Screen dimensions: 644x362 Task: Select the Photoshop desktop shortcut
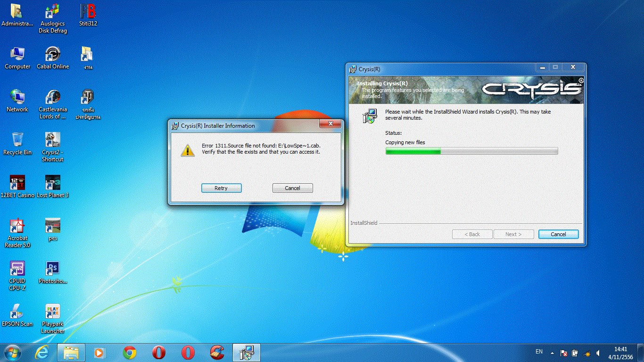52,271
